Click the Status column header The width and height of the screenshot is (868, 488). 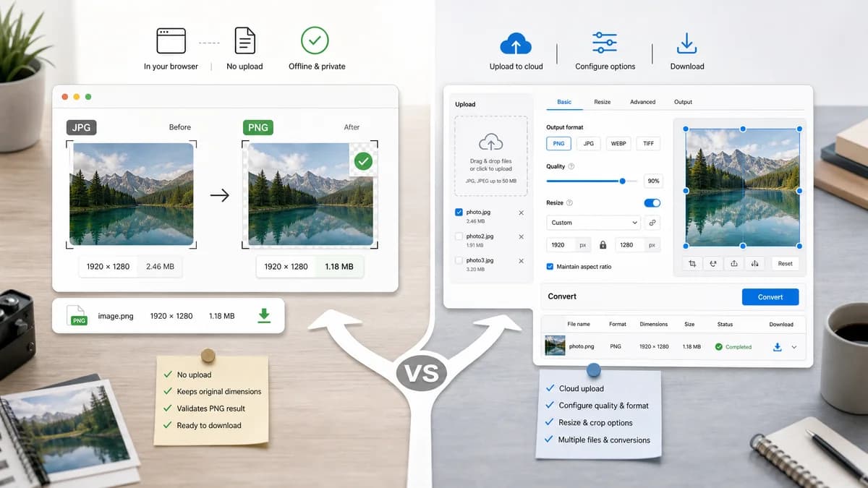coord(725,325)
